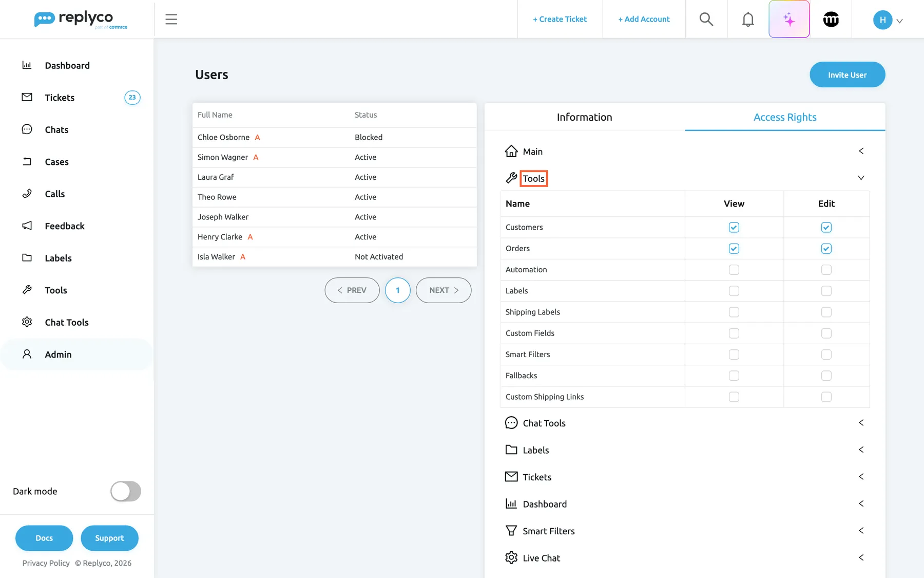Viewport: 924px width, 578px height.
Task: Click the H user avatar
Action: [x=882, y=20]
